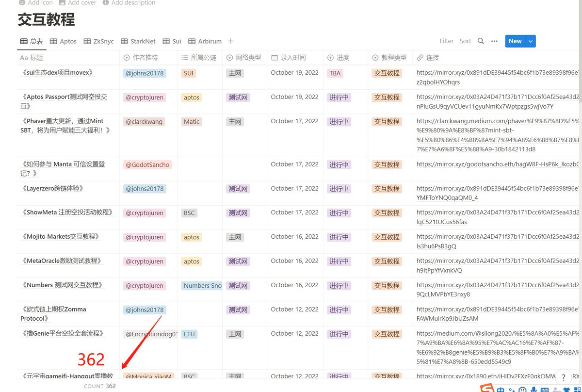
Task: Click the 交互教程 page title
Action: click(46, 20)
